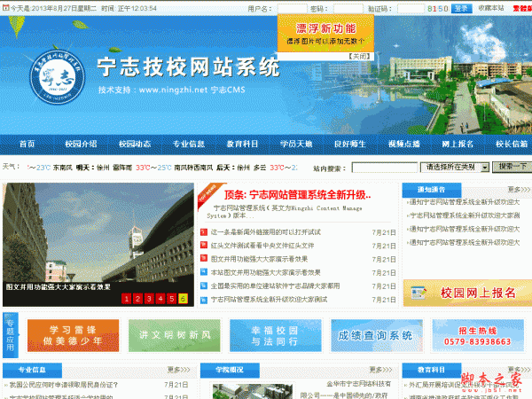Open 视频点播 navigation item
Screen dimensions: 532x399
tap(403, 144)
